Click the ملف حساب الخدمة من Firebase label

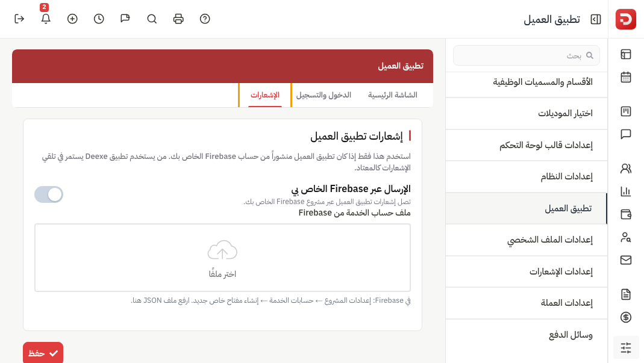coord(354,213)
